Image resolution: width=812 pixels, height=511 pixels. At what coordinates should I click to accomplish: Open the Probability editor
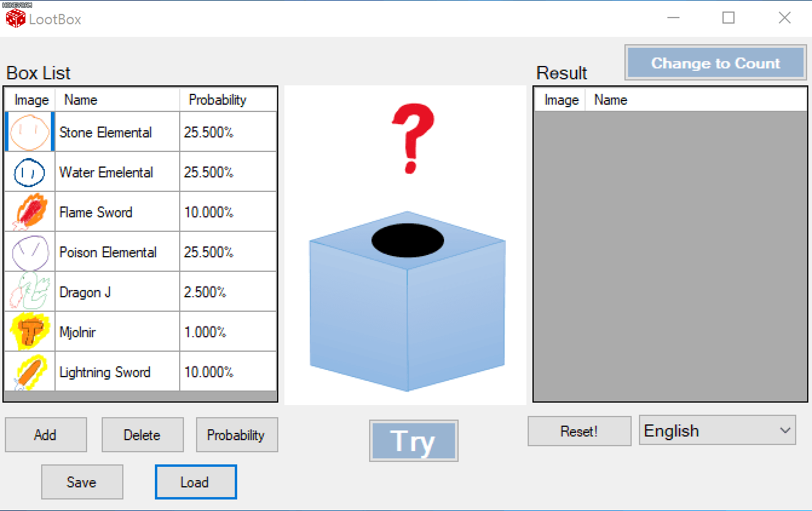point(237,434)
